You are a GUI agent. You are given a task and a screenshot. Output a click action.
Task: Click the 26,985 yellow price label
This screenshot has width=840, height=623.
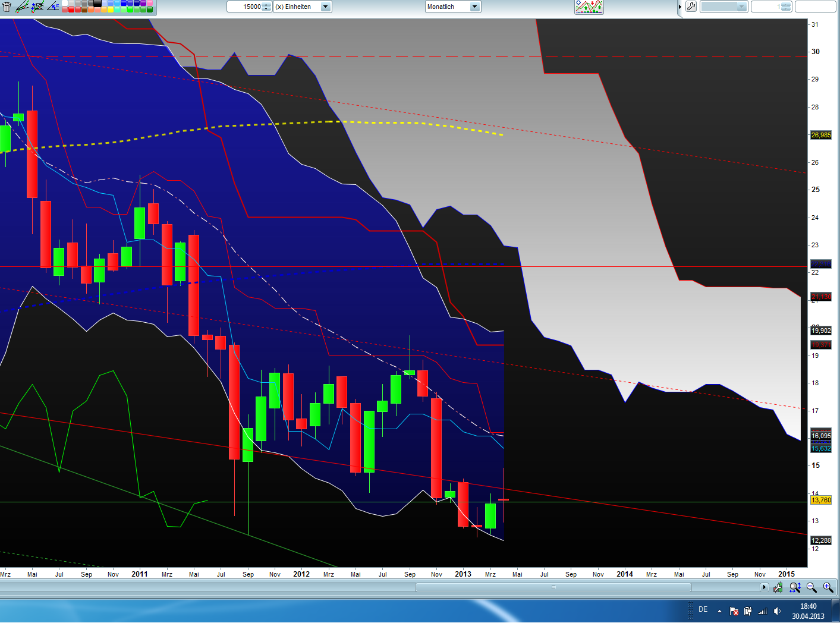coord(821,135)
